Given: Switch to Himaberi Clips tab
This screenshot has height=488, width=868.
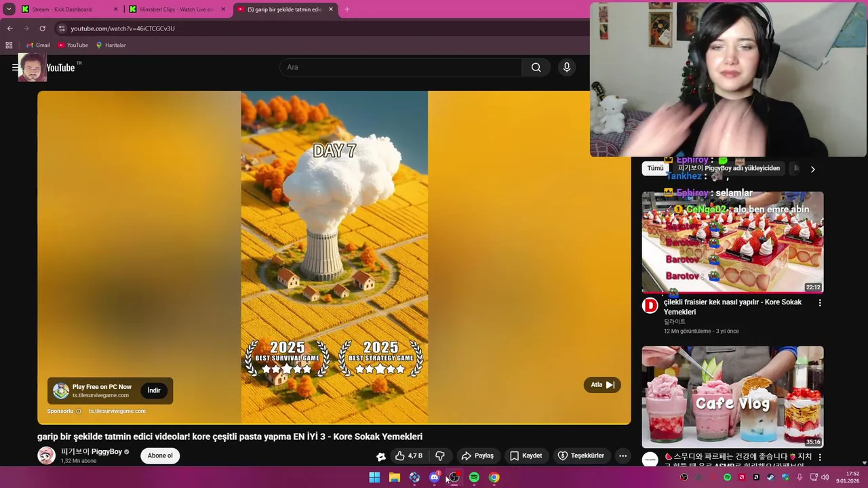Looking at the screenshot, I should click(x=176, y=9).
